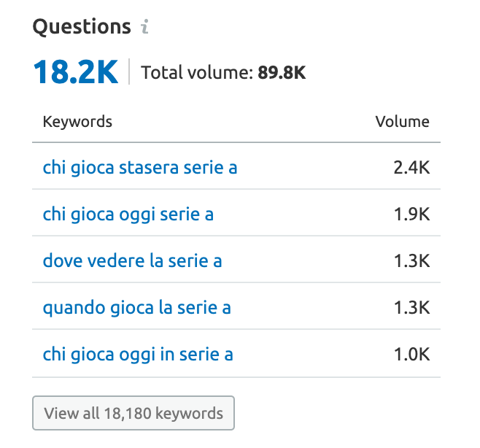
Task: Follow the 'quando gioca la serie a' link
Action: tap(136, 307)
